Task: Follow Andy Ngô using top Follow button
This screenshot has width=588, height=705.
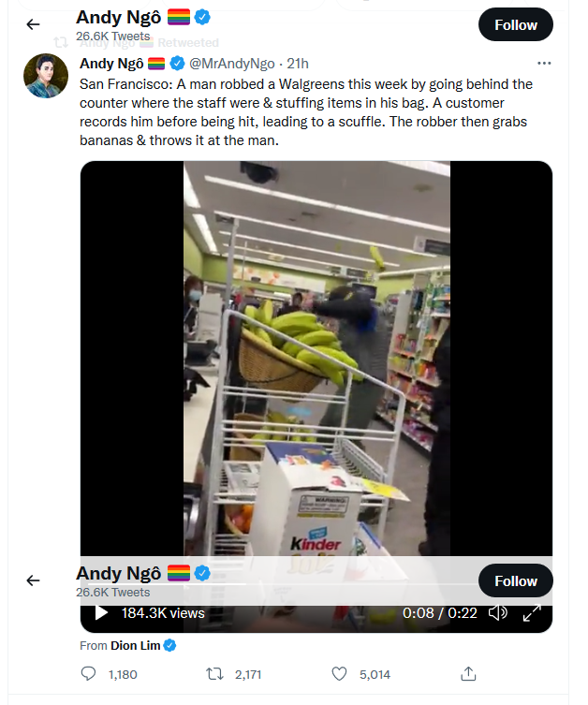Action: [x=516, y=24]
